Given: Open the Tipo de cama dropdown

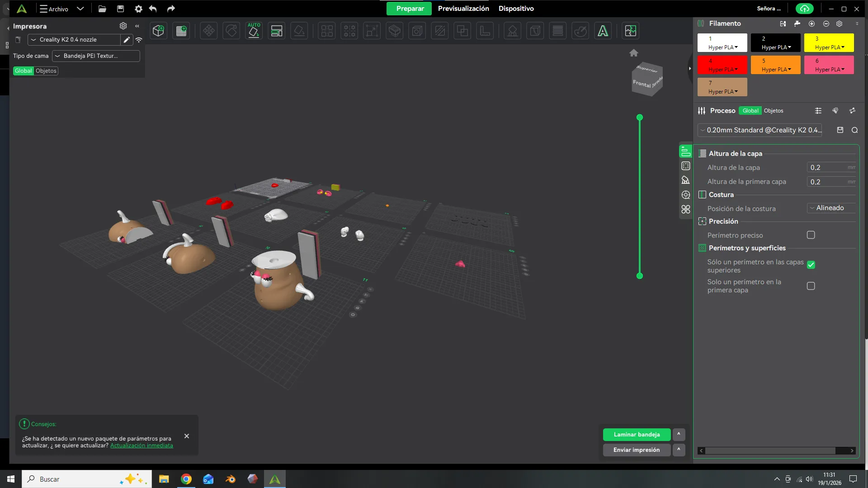Looking at the screenshot, I should [x=96, y=56].
